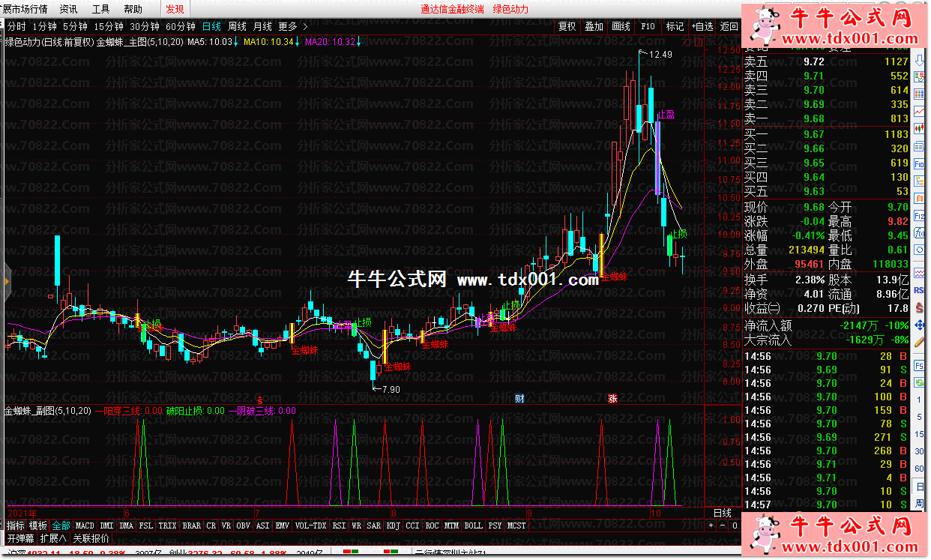The height and width of the screenshot is (560, 931).
Task: Expand the 扩展 panel at bottom
Action: click(53, 538)
